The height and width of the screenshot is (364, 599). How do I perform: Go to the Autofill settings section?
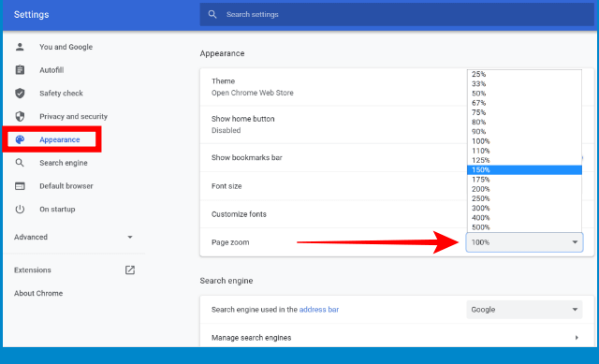51,70
